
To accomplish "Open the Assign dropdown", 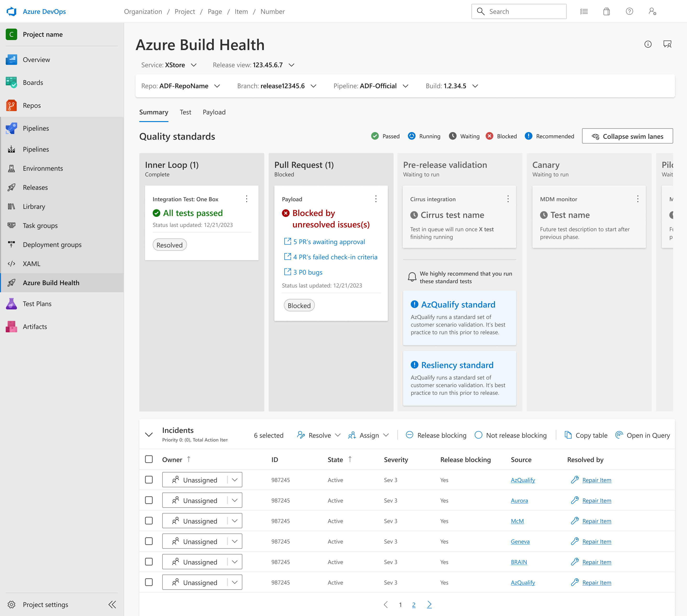I will (x=368, y=435).
